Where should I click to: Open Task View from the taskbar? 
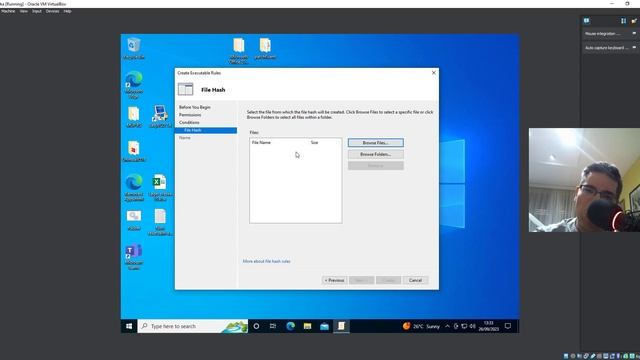click(273, 326)
